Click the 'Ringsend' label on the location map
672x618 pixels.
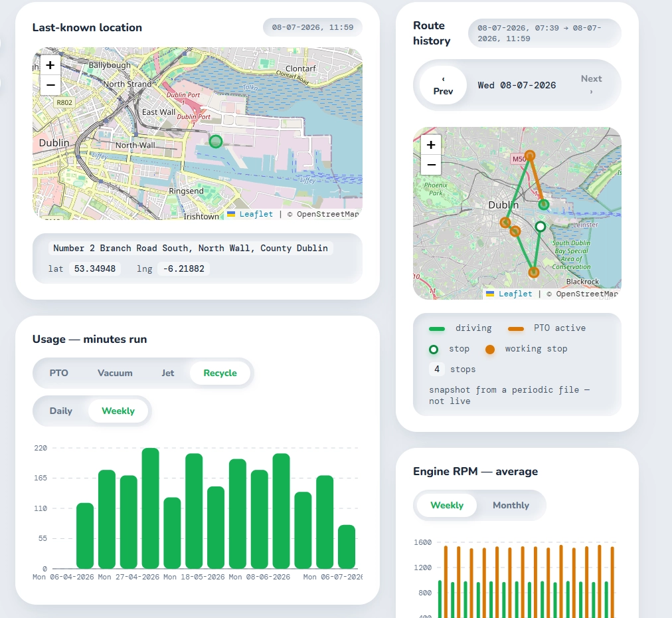click(186, 191)
